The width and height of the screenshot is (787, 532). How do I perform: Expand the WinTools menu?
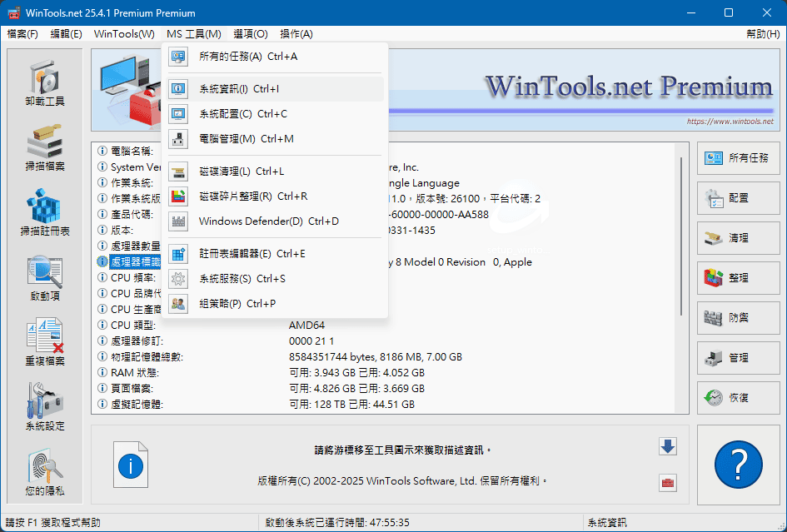(x=124, y=34)
